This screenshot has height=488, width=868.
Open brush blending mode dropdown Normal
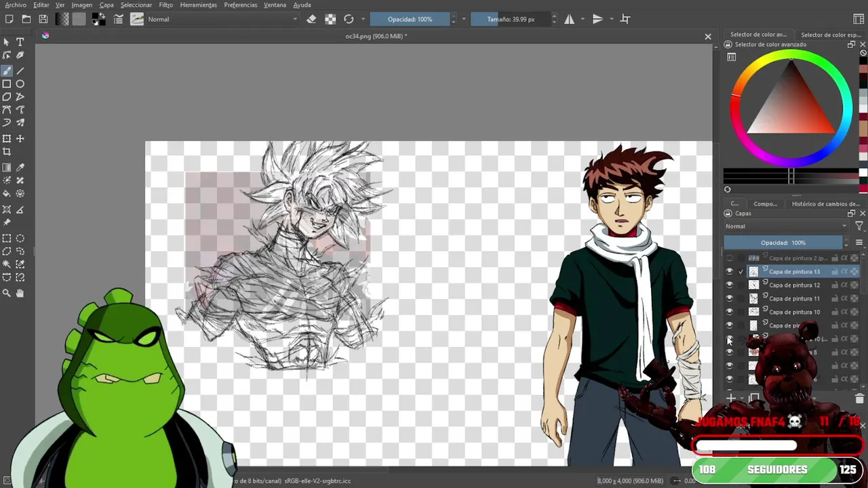222,19
